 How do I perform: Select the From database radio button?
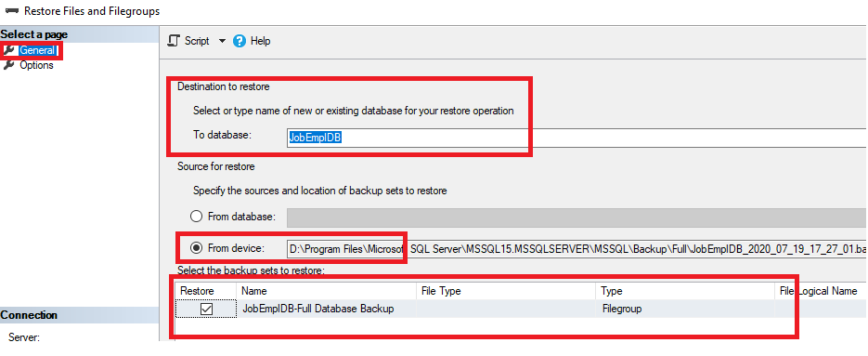pyautogui.click(x=196, y=217)
